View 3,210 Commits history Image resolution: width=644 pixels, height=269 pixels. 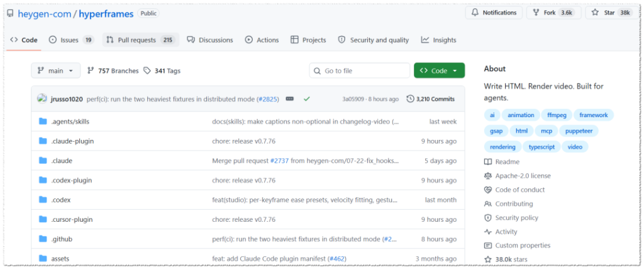(x=430, y=99)
